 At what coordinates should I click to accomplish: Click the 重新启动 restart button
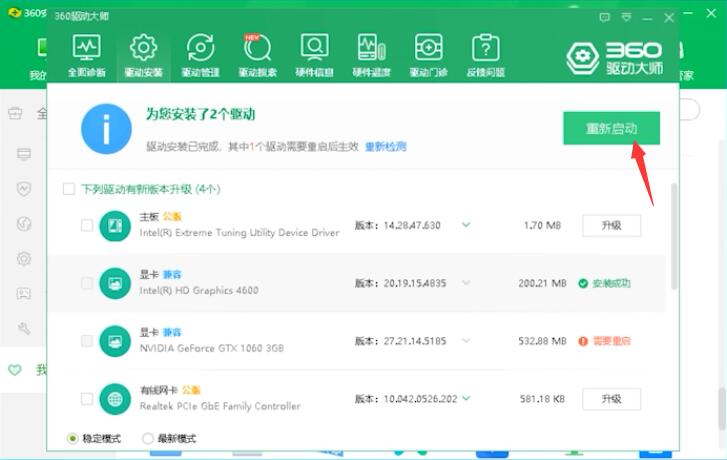click(612, 128)
